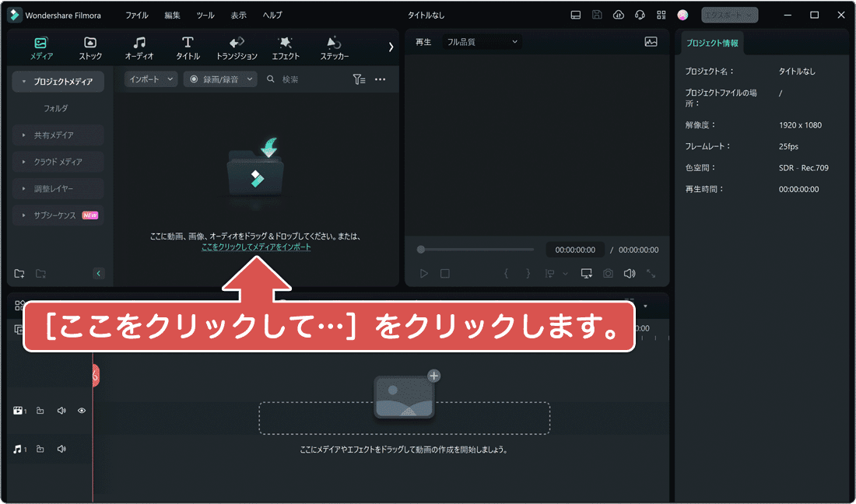Select the メディア panel icon
The height and width of the screenshot is (504, 856).
click(x=40, y=47)
